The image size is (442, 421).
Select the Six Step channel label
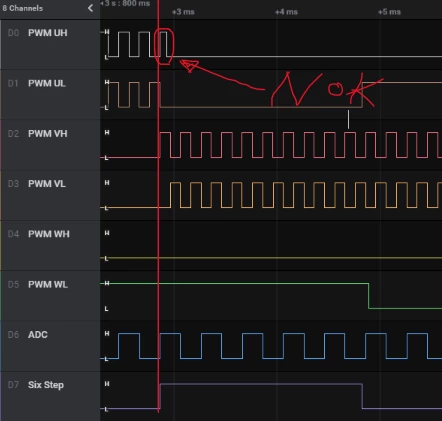(x=46, y=385)
